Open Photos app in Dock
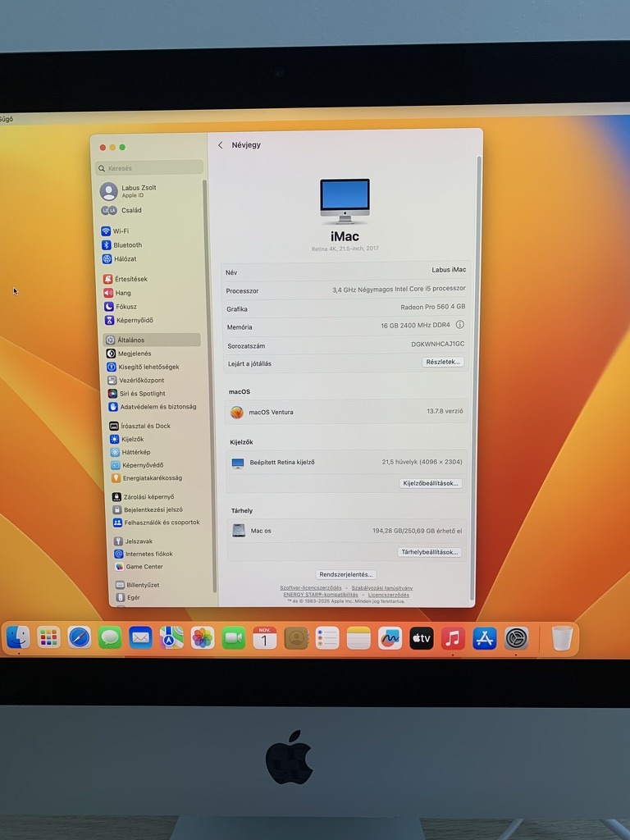Screen dimensions: 630x840 (x=203, y=638)
